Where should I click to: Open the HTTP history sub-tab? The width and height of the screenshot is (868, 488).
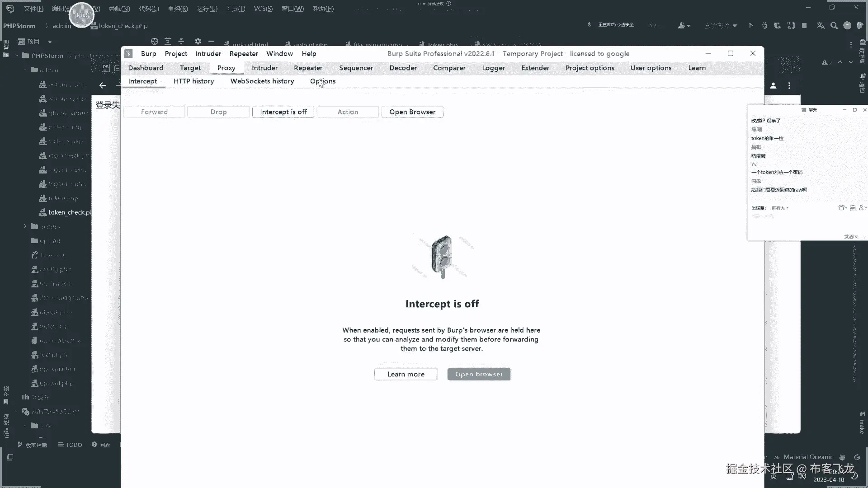pyautogui.click(x=193, y=81)
